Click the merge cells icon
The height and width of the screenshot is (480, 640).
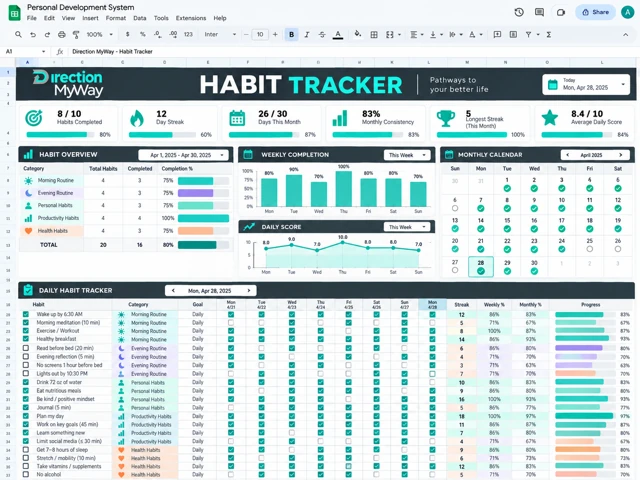[390, 35]
